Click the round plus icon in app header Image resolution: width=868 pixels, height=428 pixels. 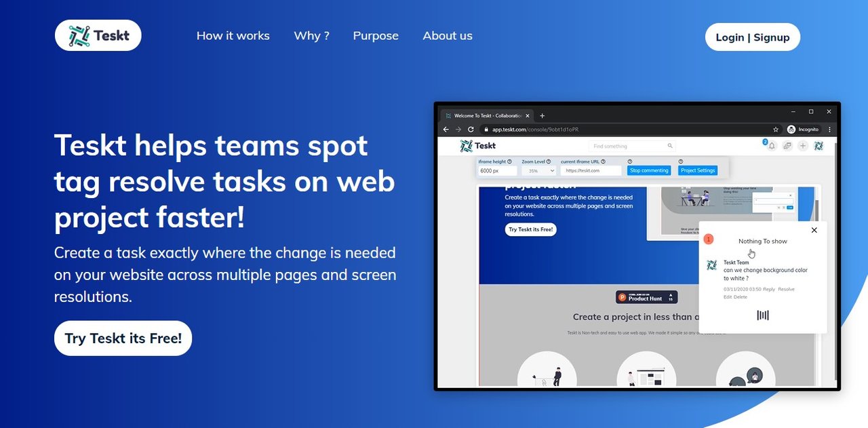click(803, 146)
